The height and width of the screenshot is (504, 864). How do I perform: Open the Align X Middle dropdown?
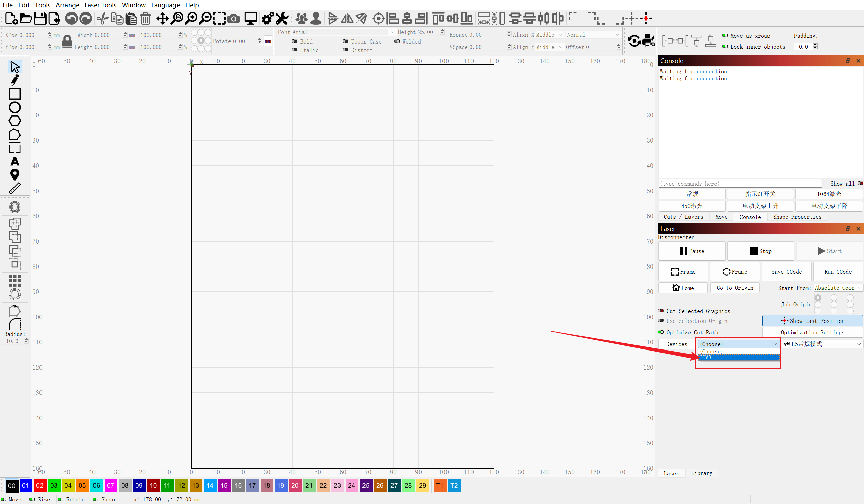(x=549, y=35)
